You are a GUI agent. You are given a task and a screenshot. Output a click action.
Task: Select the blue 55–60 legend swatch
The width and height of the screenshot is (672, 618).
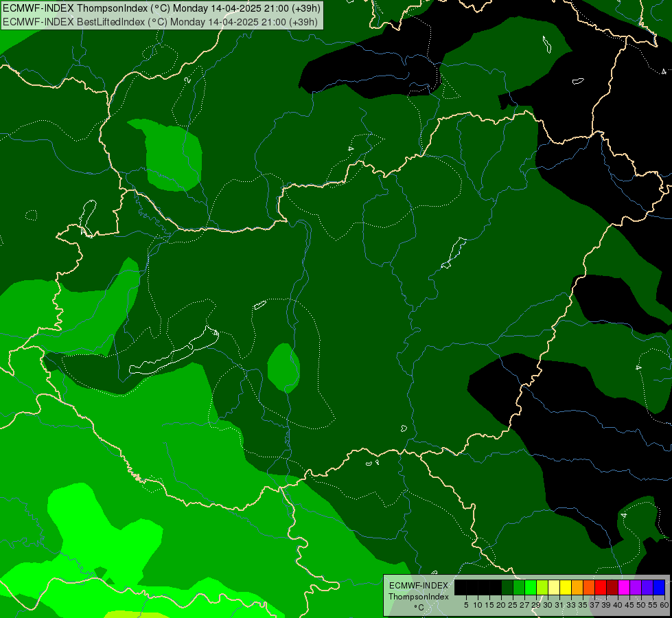[659, 587]
